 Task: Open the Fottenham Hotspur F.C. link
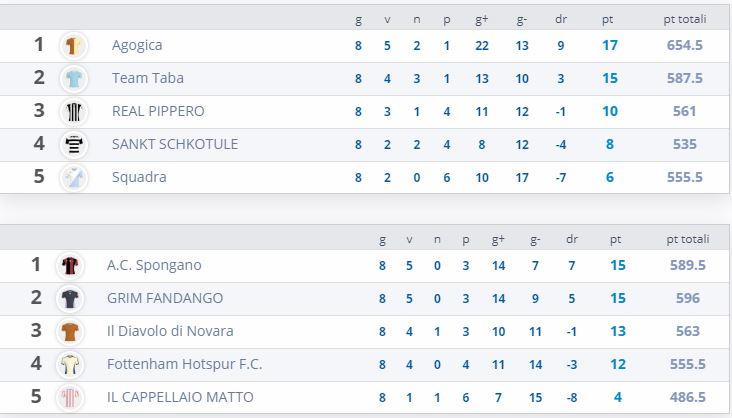pyautogui.click(x=185, y=364)
